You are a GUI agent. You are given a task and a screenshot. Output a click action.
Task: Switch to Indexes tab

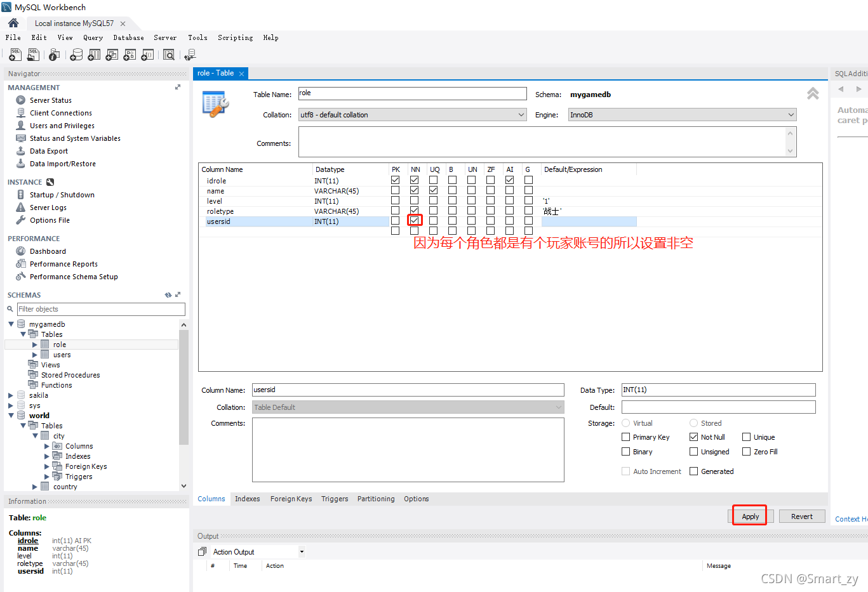click(248, 499)
